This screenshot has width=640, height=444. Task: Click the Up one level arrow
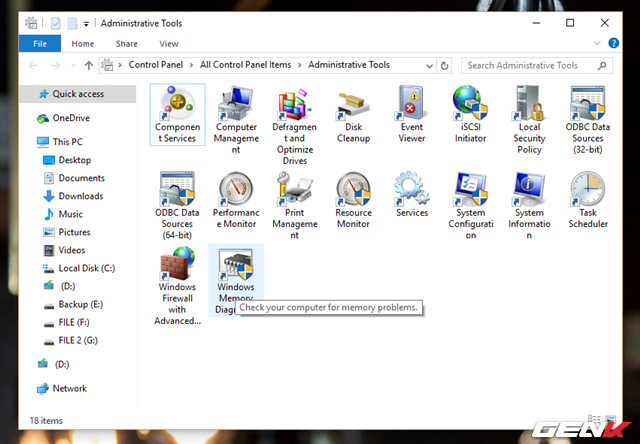tap(89, 66)
